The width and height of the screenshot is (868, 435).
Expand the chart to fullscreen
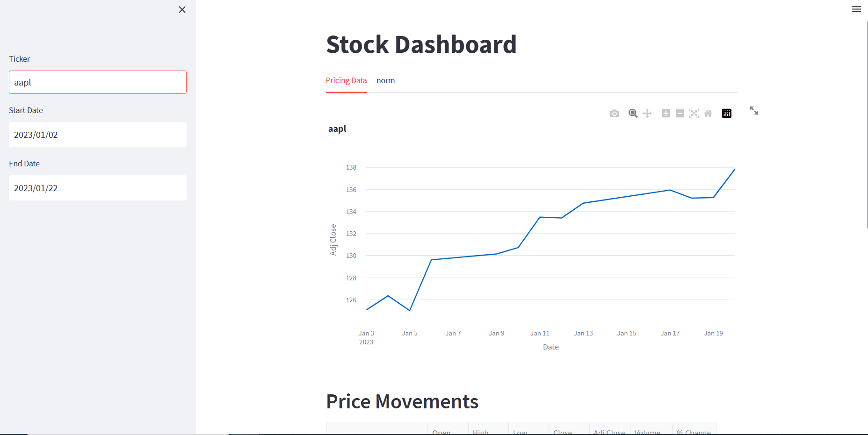click(753, 111)
